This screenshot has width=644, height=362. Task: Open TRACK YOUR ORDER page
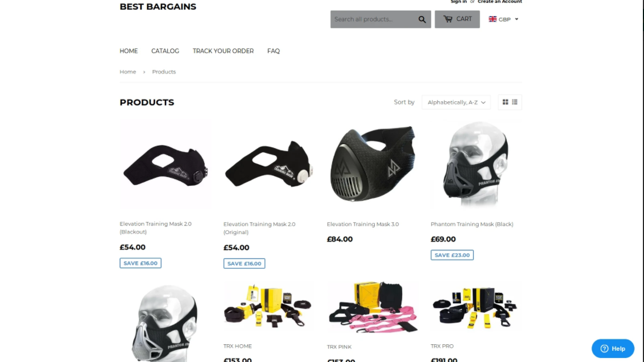223,51
